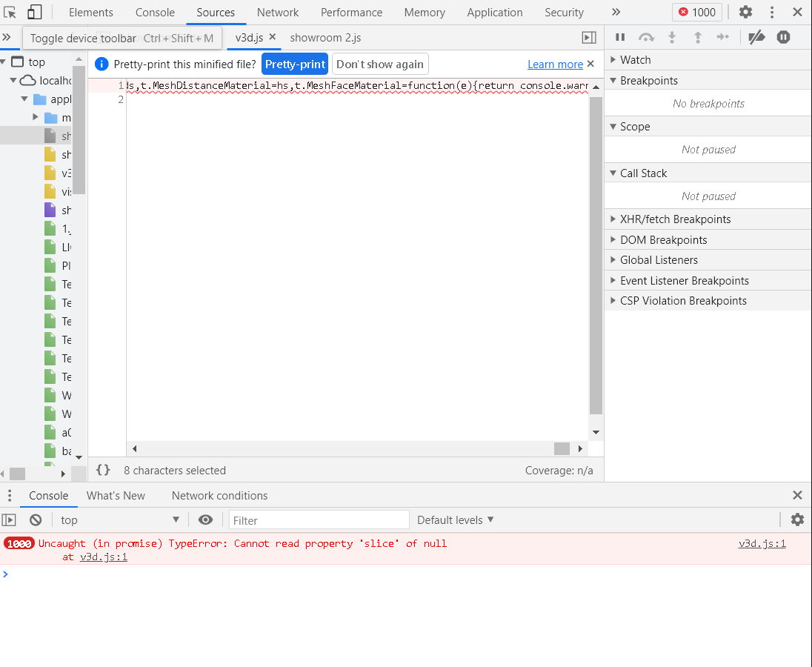
Task: Open the Network conditions drawer tab
Action: (x=219, y=496)
